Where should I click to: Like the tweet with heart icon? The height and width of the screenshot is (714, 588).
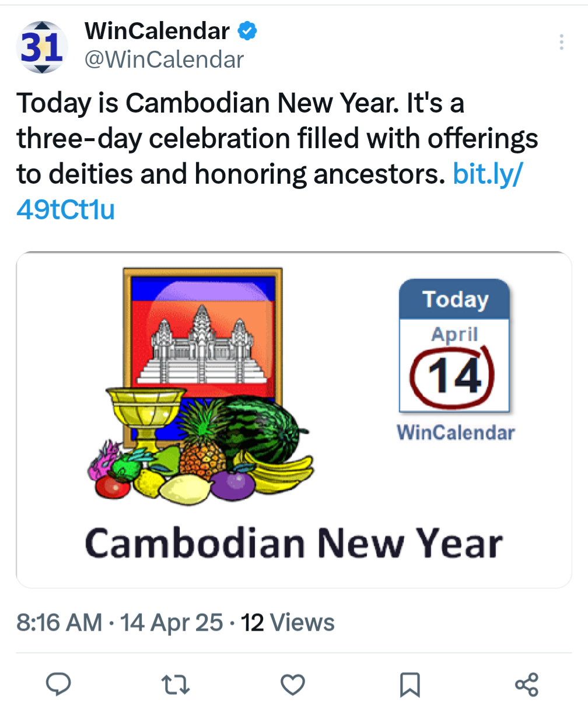[x=293, y=684]
